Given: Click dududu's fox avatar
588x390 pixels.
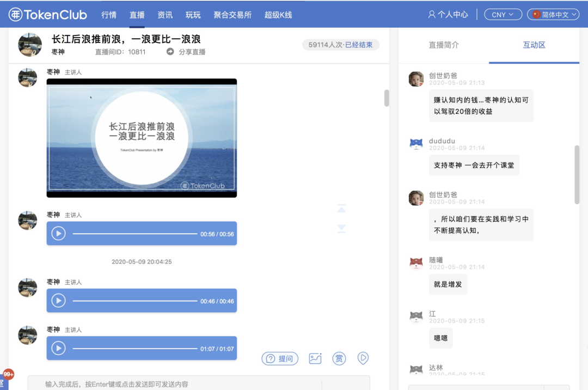Looking at the screenshot, I should (x=416, y=144).
